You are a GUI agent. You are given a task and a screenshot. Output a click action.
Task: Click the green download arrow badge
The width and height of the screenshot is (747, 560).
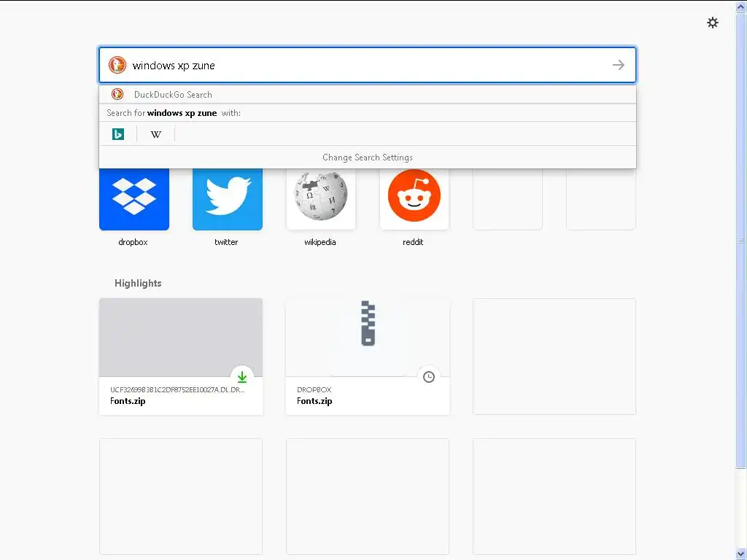click(x=242, y=377)
